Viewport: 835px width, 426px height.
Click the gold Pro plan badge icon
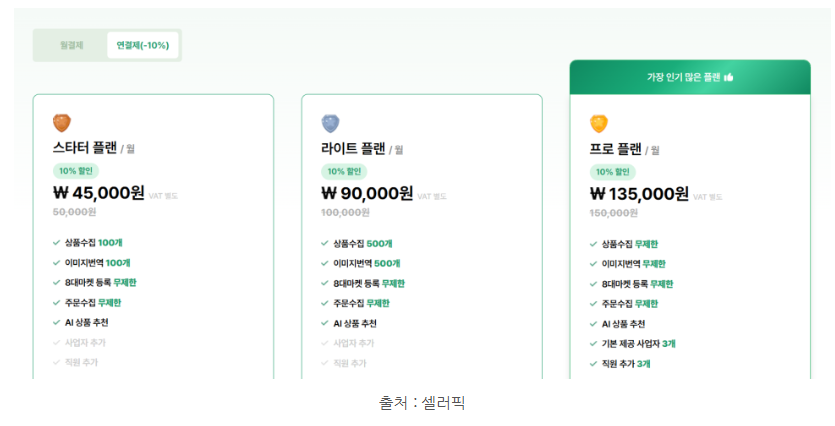coord(599,123)
